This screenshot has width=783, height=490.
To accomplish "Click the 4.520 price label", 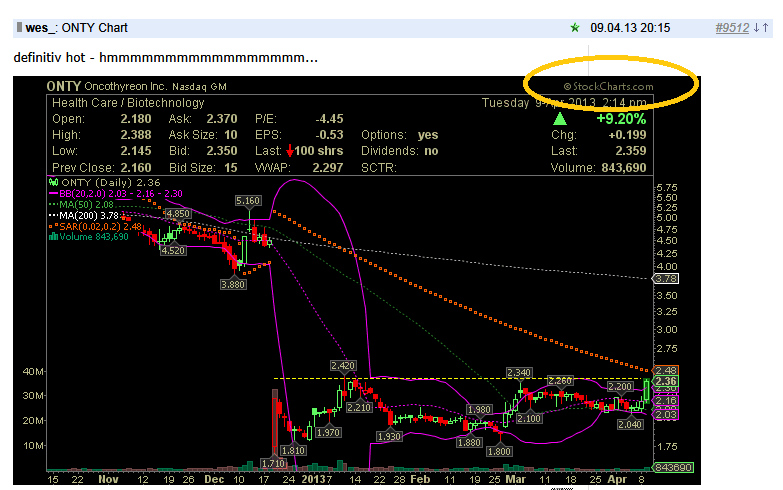I will 173,251.
